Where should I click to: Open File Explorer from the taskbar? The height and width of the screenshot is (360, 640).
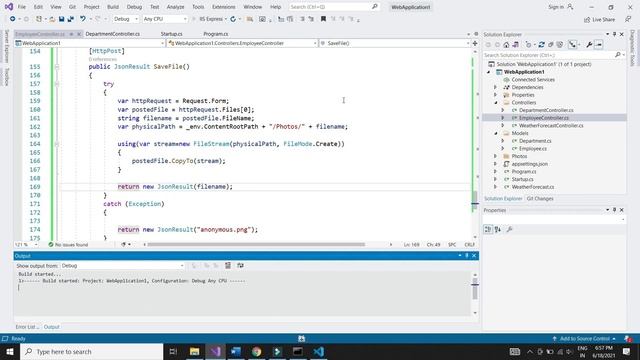[194, 351]
